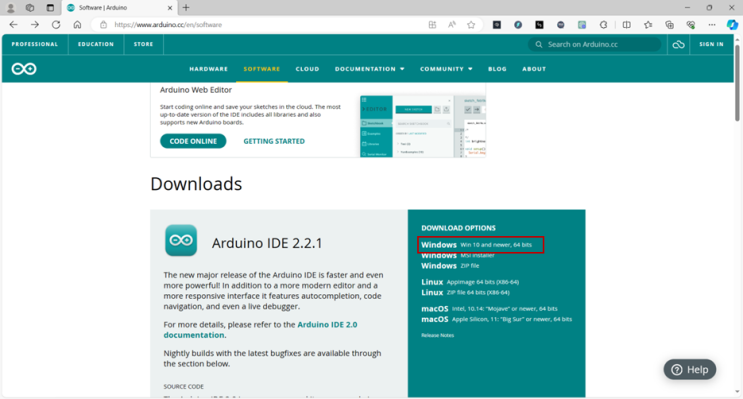Expand the Documentation dropdown menu

click(x=370, y=69)
